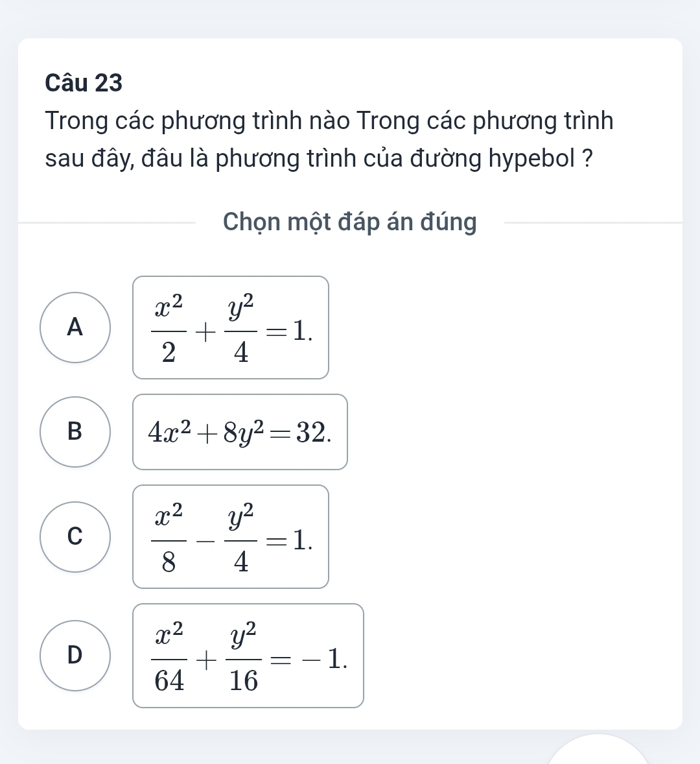Choose answer option C circle
The image size is (700, 764).
[x=75, y=536]
